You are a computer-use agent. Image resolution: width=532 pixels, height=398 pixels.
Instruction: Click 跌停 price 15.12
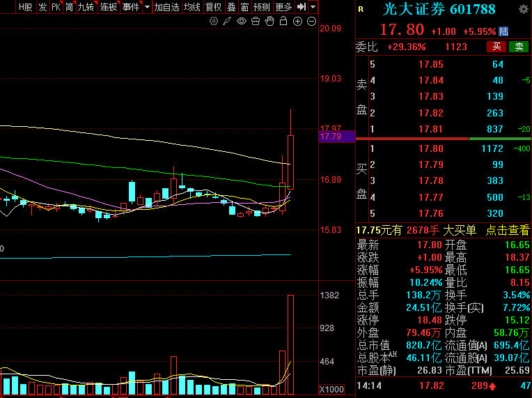click(x=517, y=320)
